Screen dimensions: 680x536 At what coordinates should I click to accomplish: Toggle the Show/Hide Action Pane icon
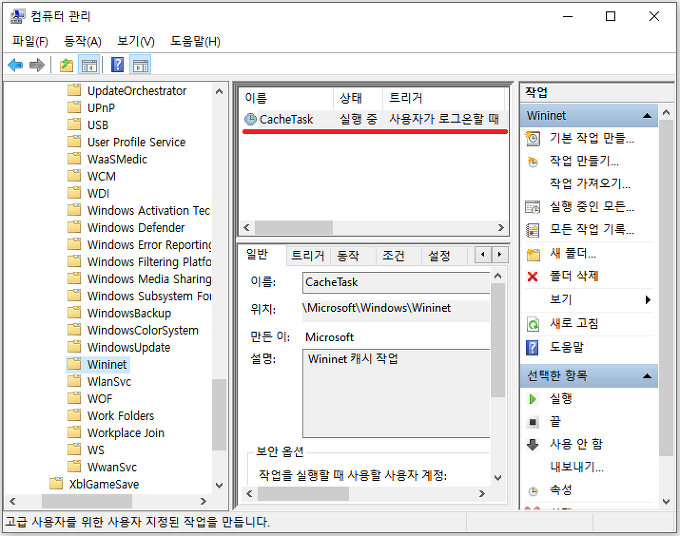[x=141, y=65]
